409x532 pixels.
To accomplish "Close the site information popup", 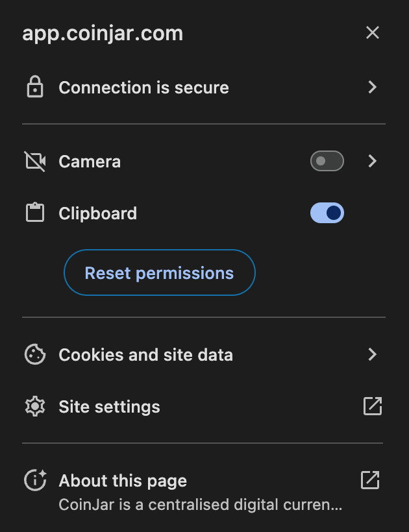I will click(373, 32).
